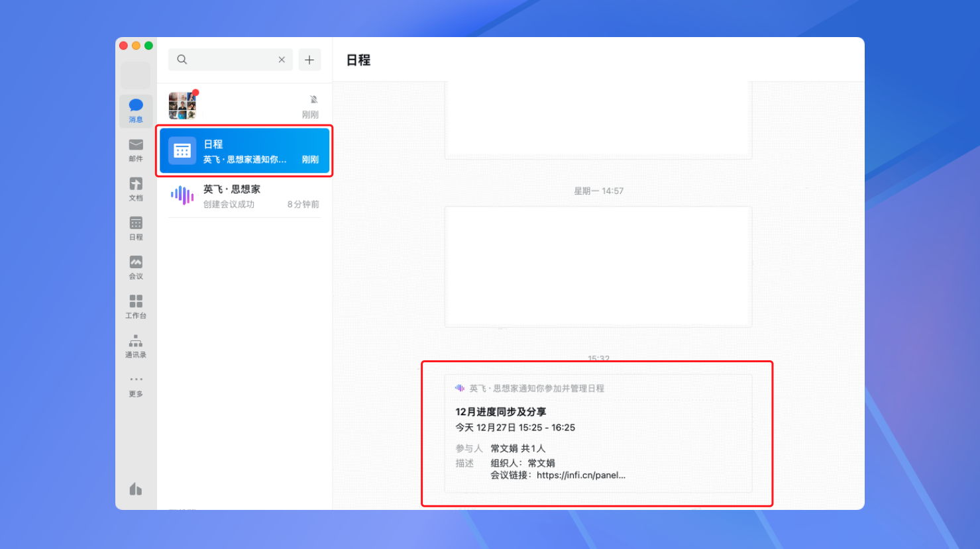Click the 8分钟前 timestamp on 英飞·思想家
This screenshot has height=549, width=980.
pyautogui.click(x=303, y=205)
